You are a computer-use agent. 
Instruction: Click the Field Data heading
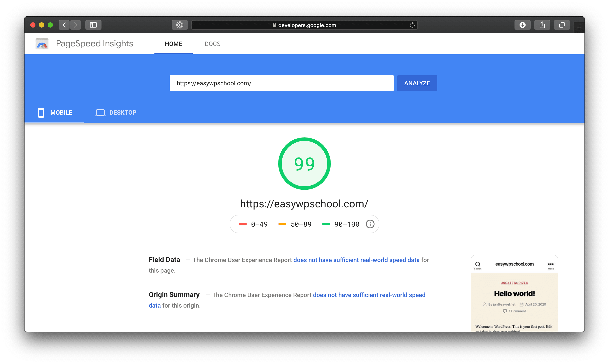click(164, 260)
